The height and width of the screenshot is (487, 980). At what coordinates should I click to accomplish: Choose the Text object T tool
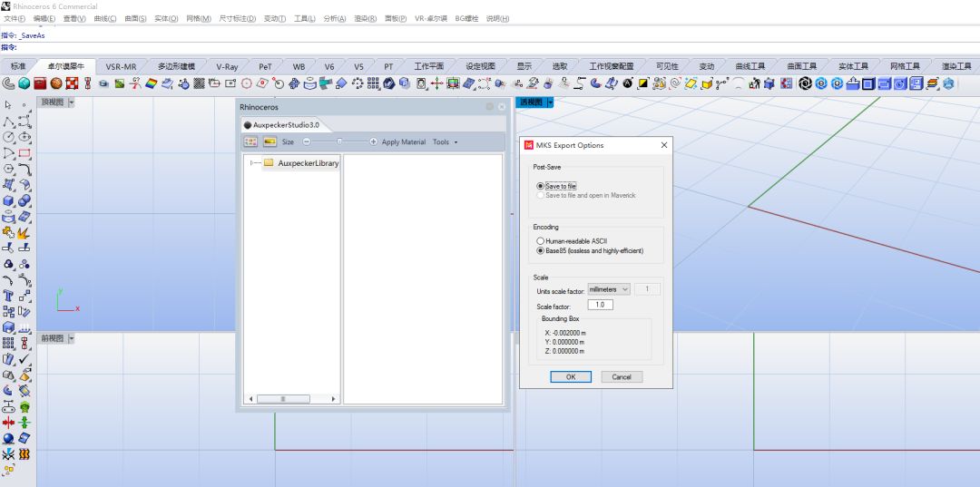9,296
